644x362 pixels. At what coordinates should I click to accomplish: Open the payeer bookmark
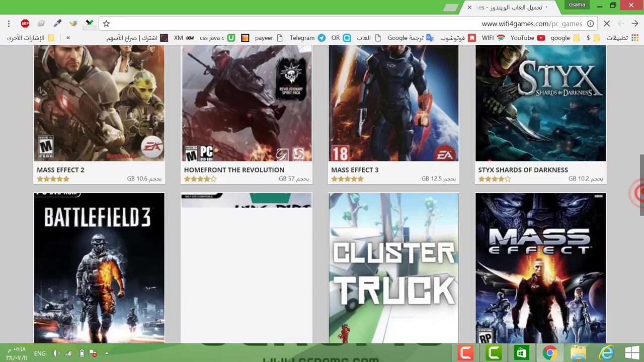269,38
